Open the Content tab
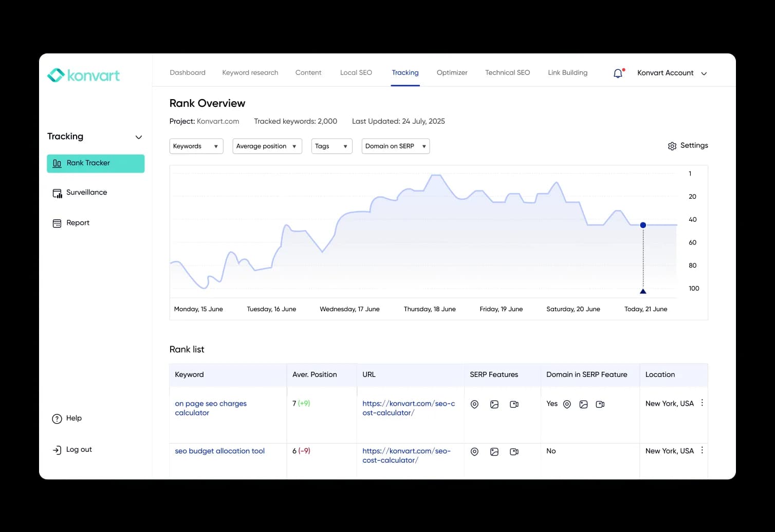This screenshot has height=532, width=775. (308, 73)
